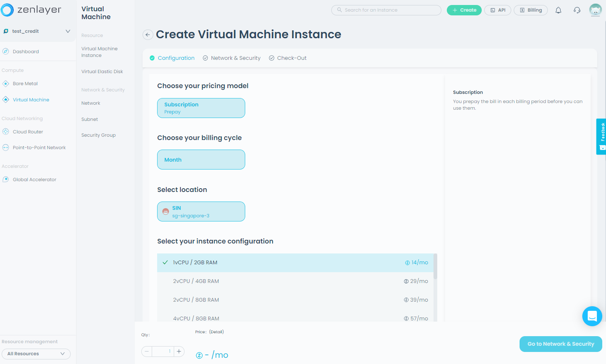Click the Point-to-Point Network icon
This screenshot has width=606, height=364.
tap(6, 148)
